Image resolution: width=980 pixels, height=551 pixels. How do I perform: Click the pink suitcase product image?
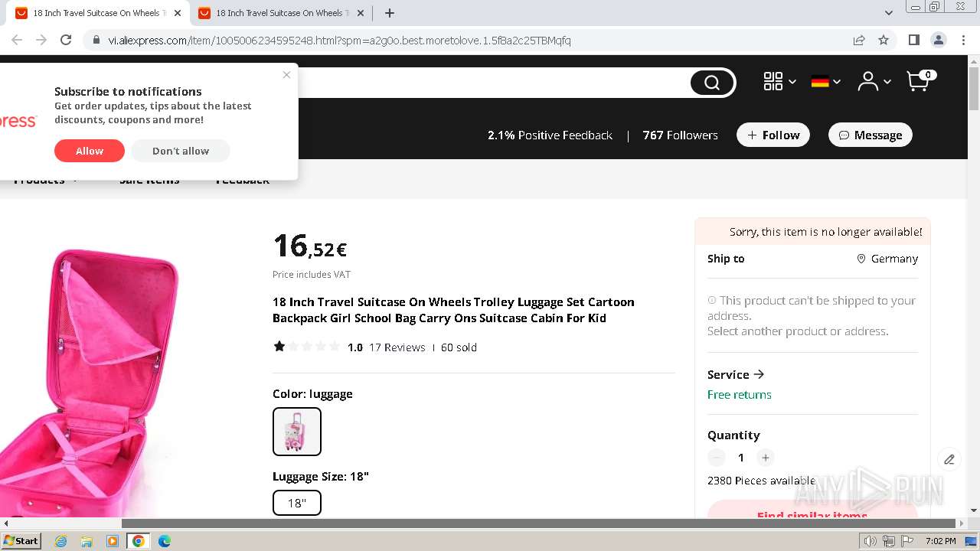(x=90, y=383)
